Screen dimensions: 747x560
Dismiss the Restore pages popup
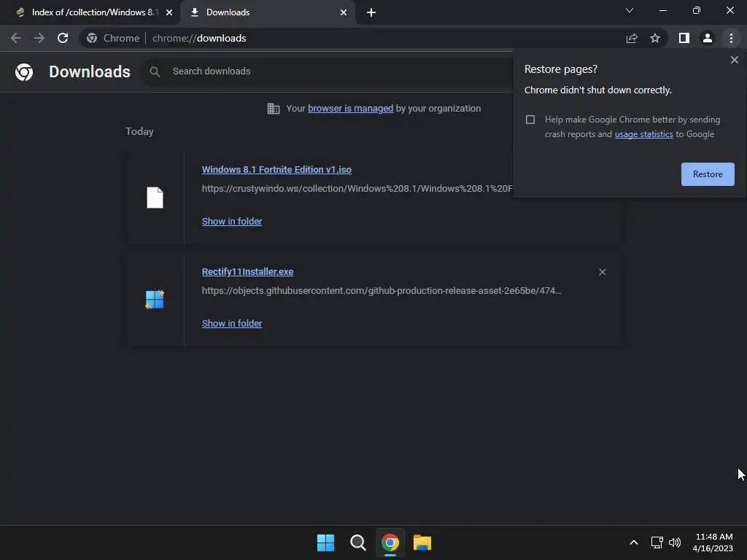coord(734,60)
